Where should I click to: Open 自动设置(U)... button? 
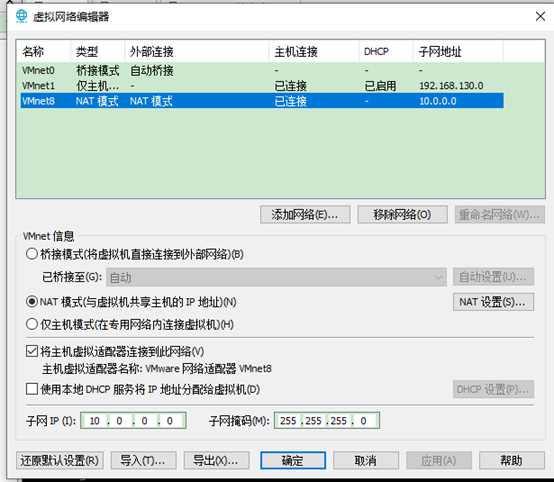(x=493, y=277)
